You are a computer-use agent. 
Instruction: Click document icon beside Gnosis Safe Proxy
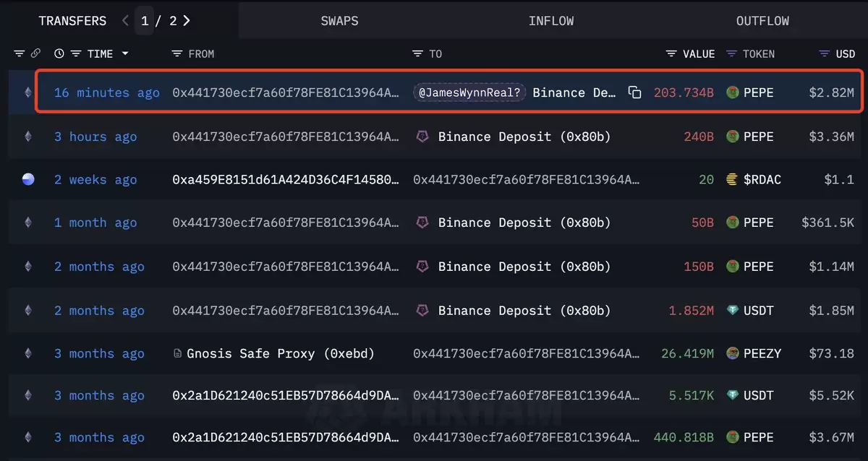177,353
